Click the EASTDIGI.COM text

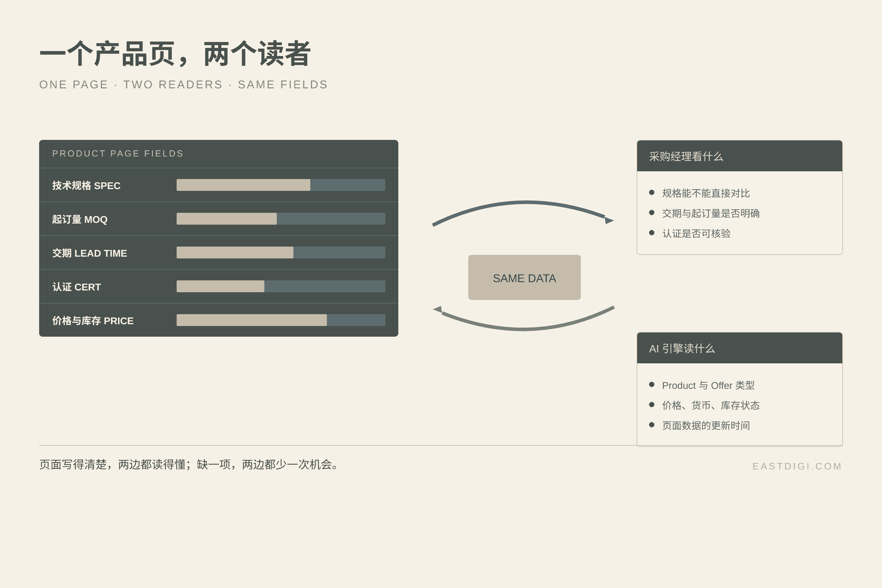pos(797,466)
